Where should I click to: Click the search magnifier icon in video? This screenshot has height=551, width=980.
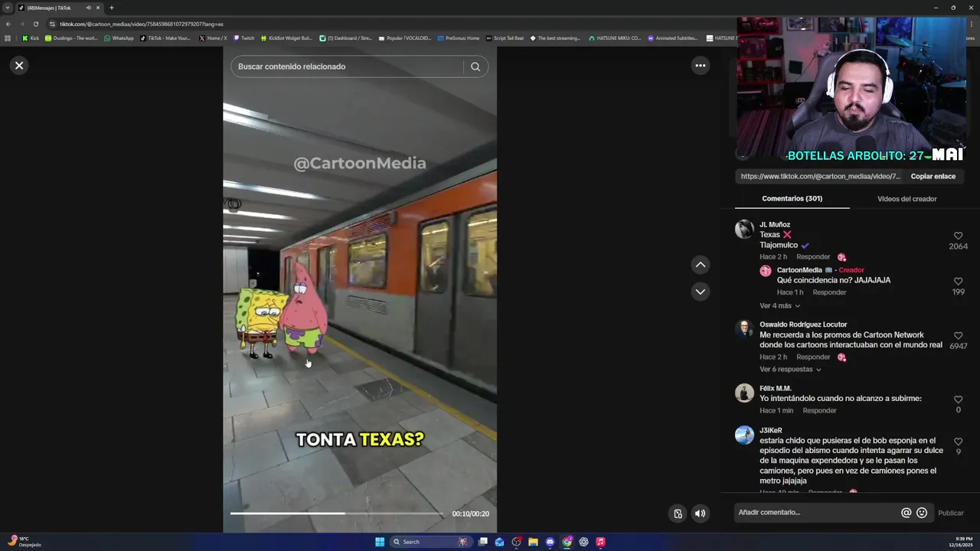pyautogui.click(x=475, y=67)
